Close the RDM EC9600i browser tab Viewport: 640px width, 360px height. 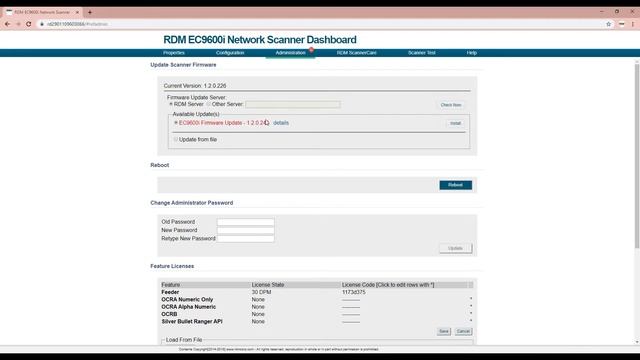77,12
